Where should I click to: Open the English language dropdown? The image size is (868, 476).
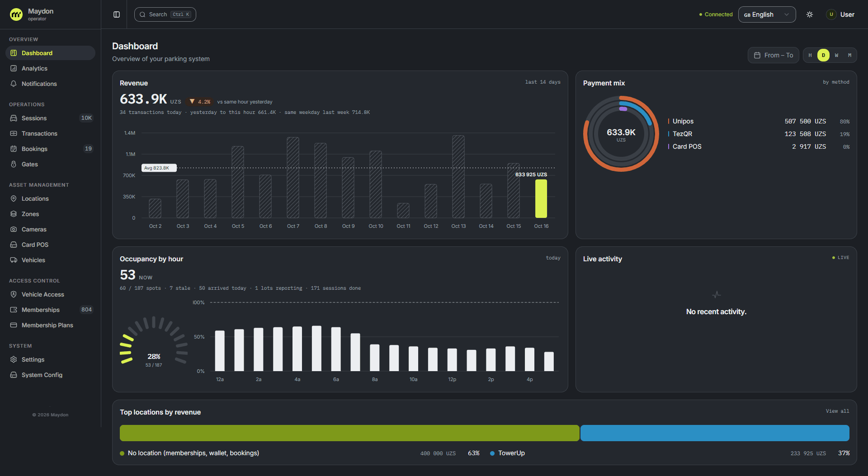click(767, 14)
